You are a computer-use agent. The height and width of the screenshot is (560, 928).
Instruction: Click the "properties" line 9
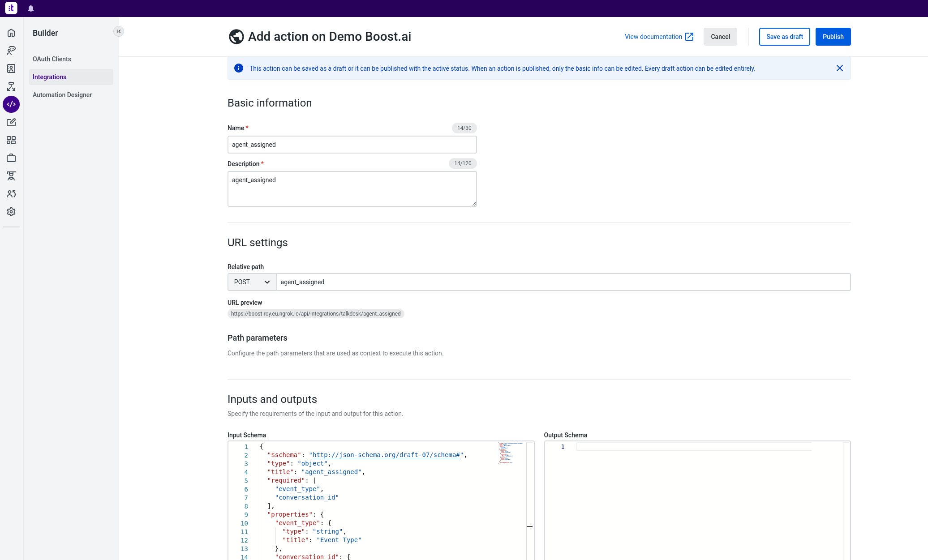click(296, 514)
